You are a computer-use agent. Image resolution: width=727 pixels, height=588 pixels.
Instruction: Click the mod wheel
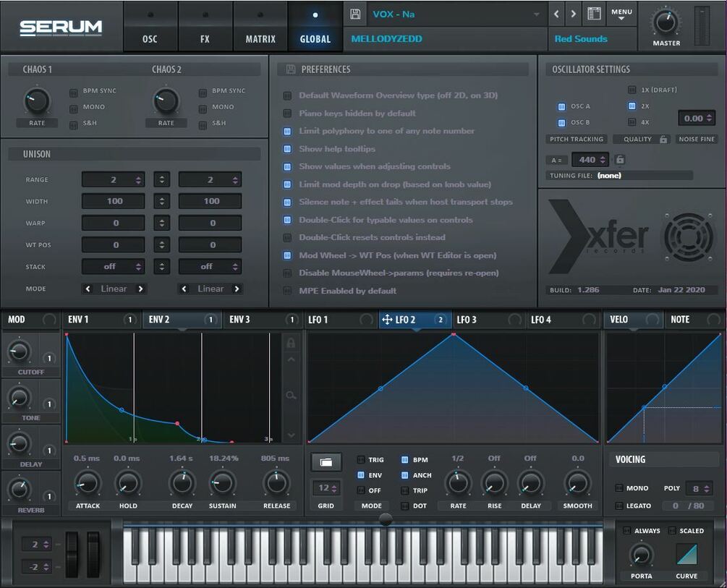pos(93,554)
